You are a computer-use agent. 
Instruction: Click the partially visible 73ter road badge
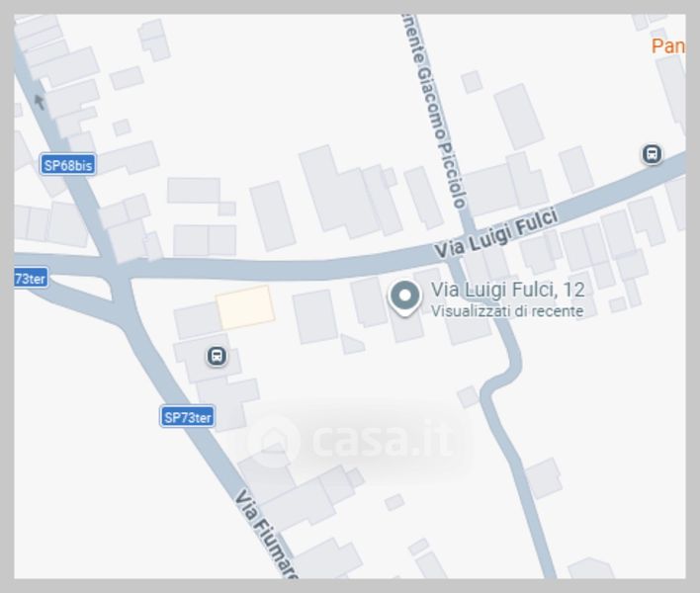[x=31, y=278]
